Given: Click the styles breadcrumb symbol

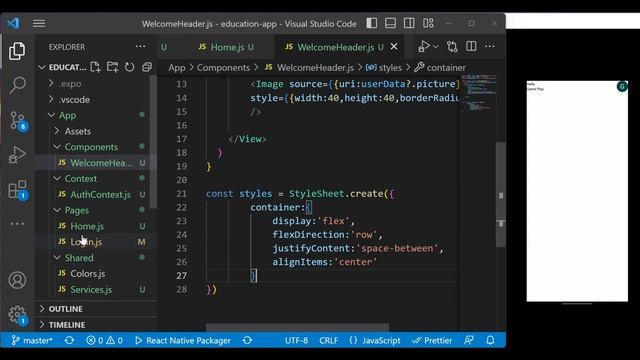Looking at the screenshot, I should point(384,68).
